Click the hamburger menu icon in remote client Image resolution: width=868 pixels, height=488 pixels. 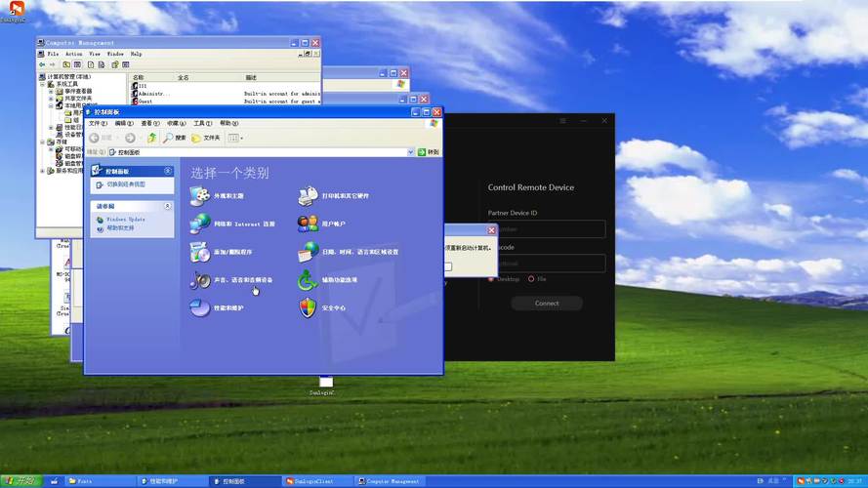562,121
